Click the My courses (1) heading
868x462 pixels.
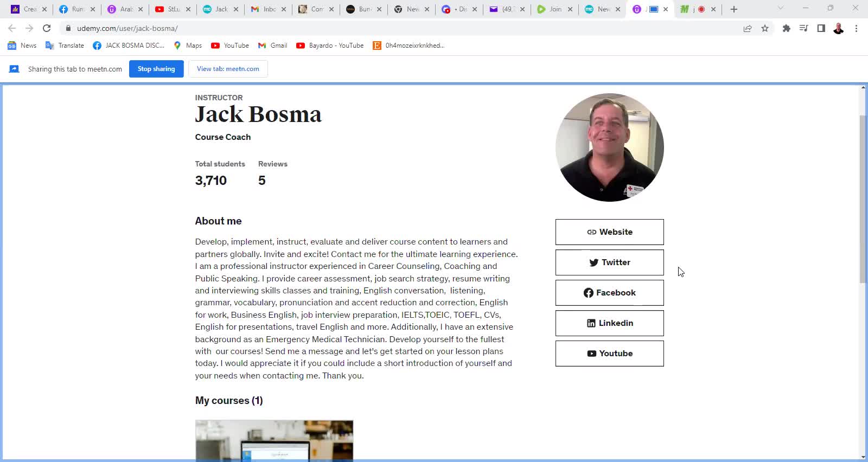[x=229, y=401]
